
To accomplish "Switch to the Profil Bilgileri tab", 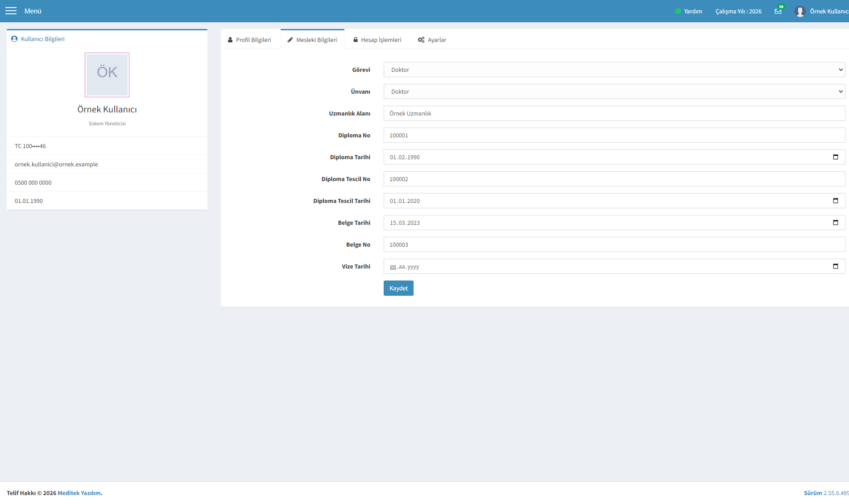I will click(250, 40).
